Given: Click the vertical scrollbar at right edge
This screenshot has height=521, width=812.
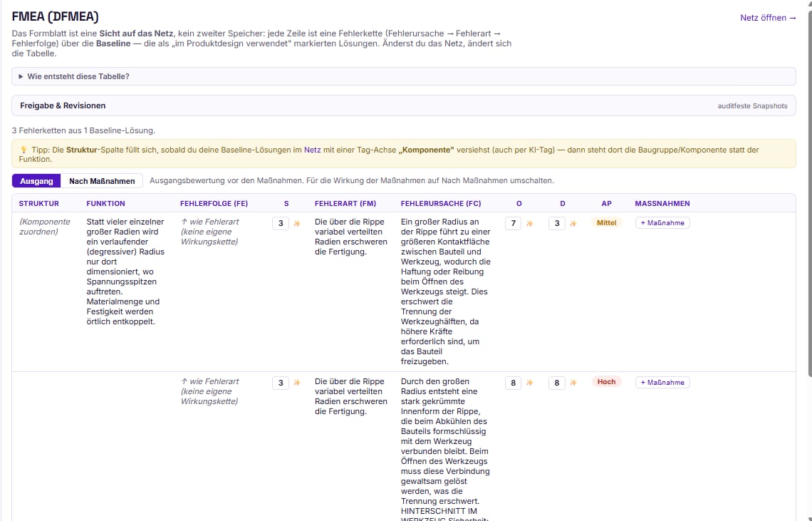Looking at the screenshot, I should (x=809, y=192).
